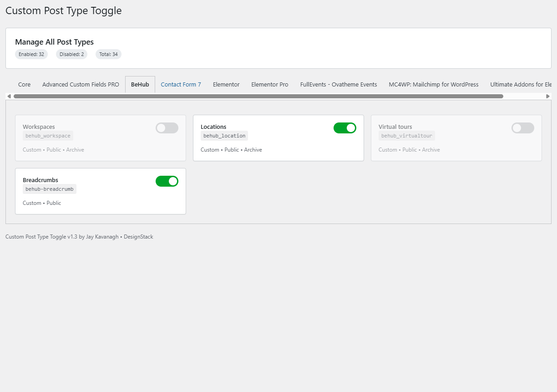Click the Locations card title
Viewport: 557px width, 392px height.
[213, 127]
